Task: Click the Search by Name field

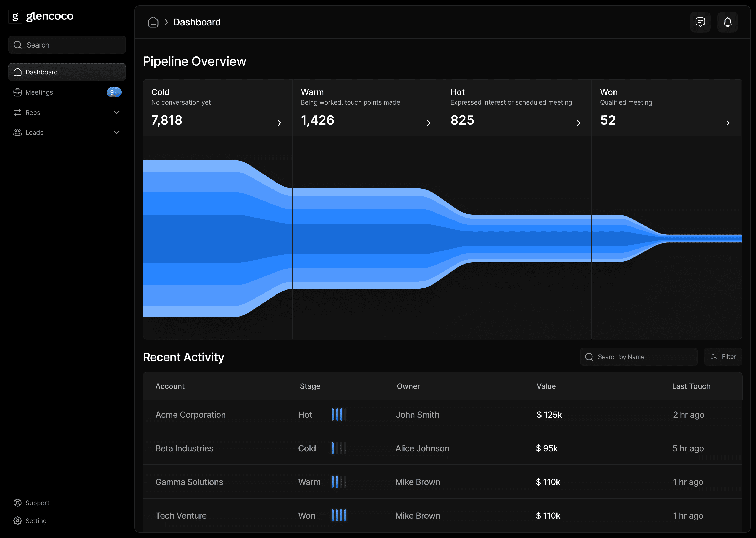Action: pyautogui.click(x=639, y=356)
